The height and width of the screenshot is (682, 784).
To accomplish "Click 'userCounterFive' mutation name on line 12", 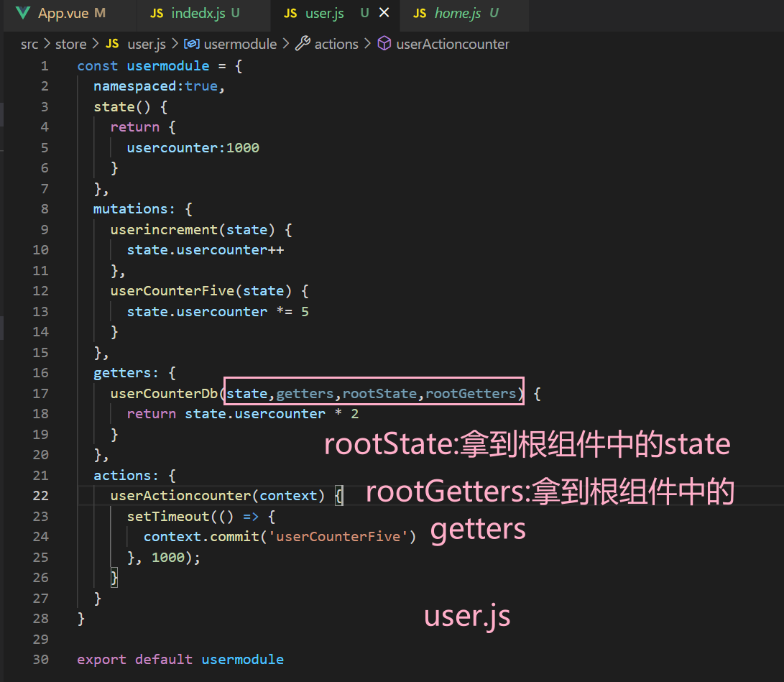I will 172,291.
